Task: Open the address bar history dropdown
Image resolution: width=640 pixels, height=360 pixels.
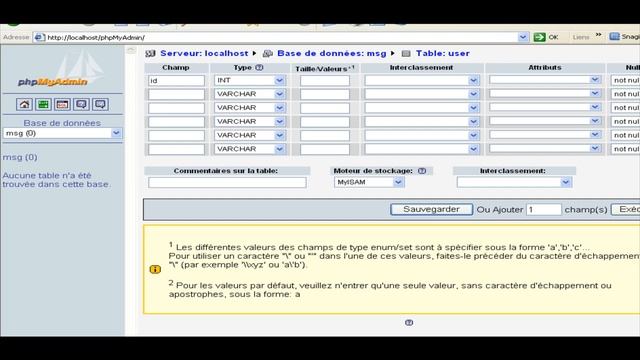Action: click(523, 37)
